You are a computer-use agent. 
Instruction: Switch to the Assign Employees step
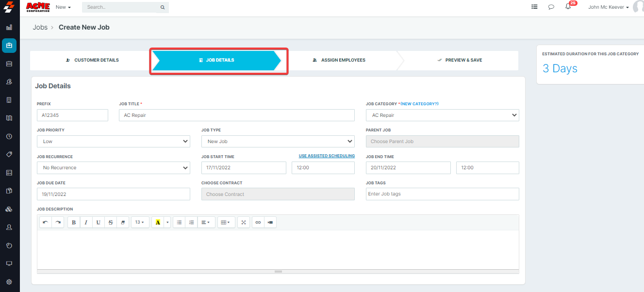point(339,60)
